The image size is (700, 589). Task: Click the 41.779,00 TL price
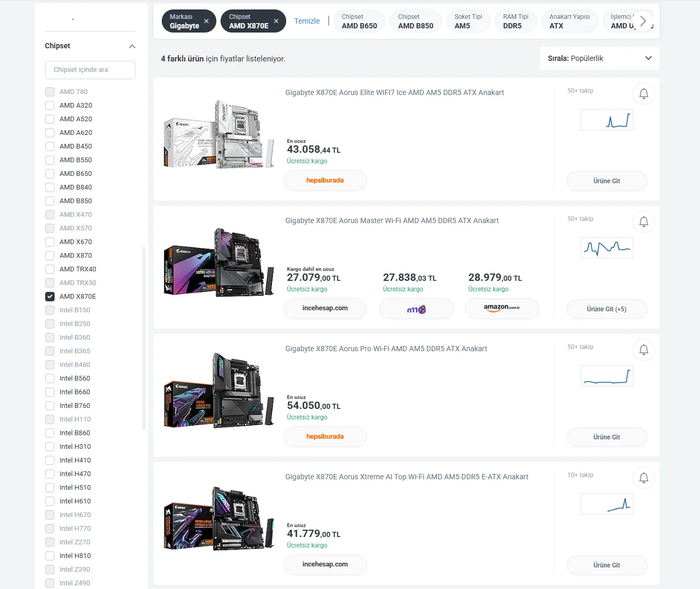[x=314, y=534]
